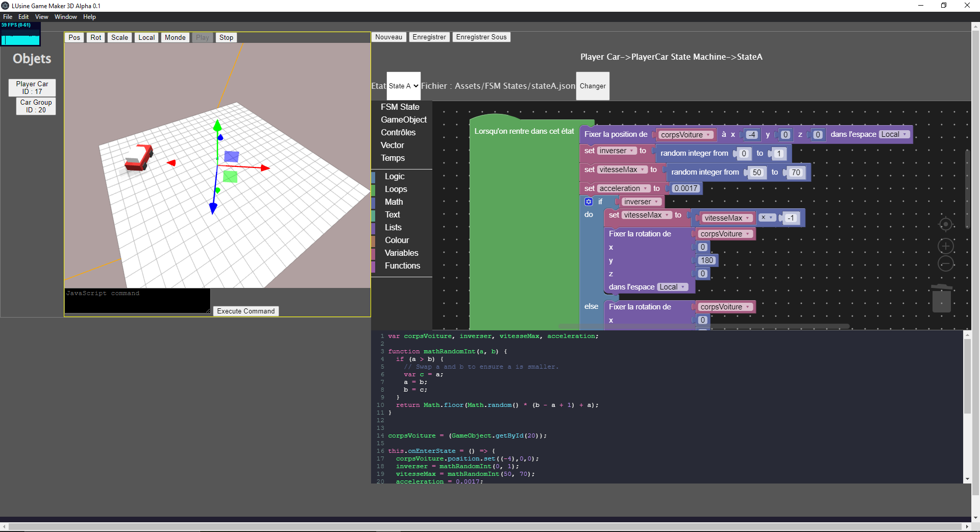The image size is (980, 532).
Task: Open the acceleration variable dropdown
Action: (624, 188)
